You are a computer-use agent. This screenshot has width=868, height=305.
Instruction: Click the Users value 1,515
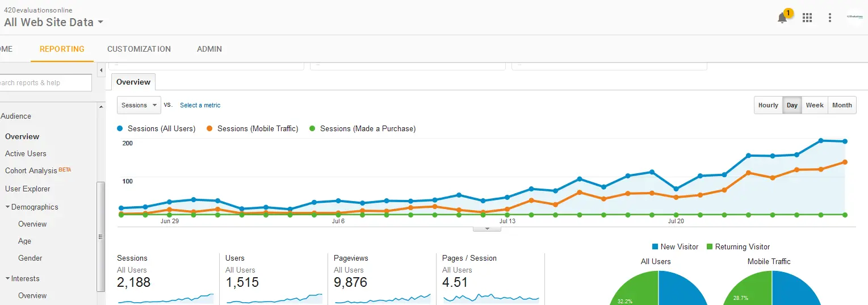coord(242,282)
